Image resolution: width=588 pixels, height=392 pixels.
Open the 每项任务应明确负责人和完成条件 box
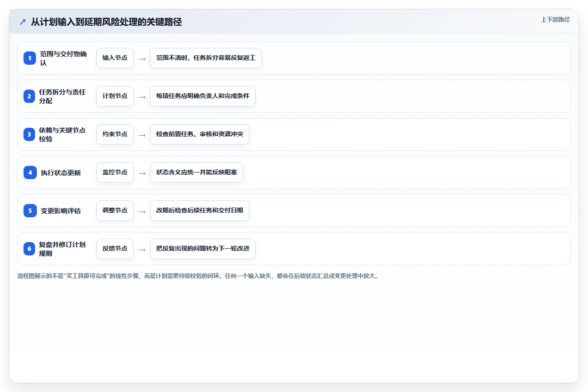203,96
